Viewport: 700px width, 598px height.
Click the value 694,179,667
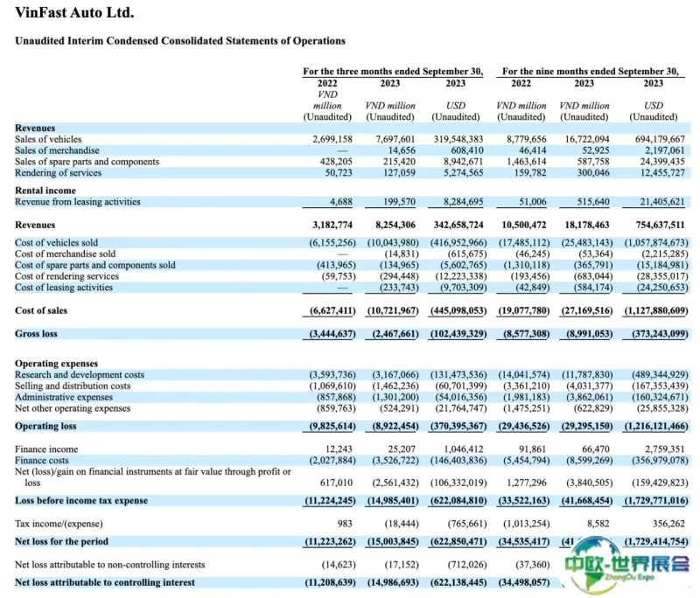click(x=660, y=139)
